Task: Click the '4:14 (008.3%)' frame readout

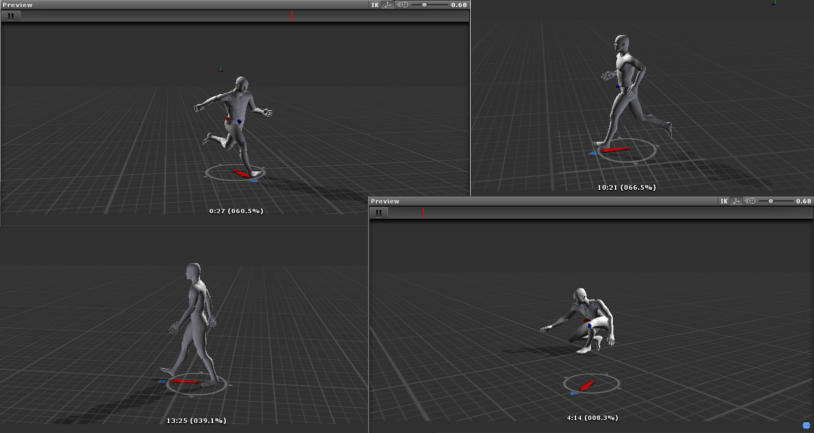Action: [x=592, y=417]
